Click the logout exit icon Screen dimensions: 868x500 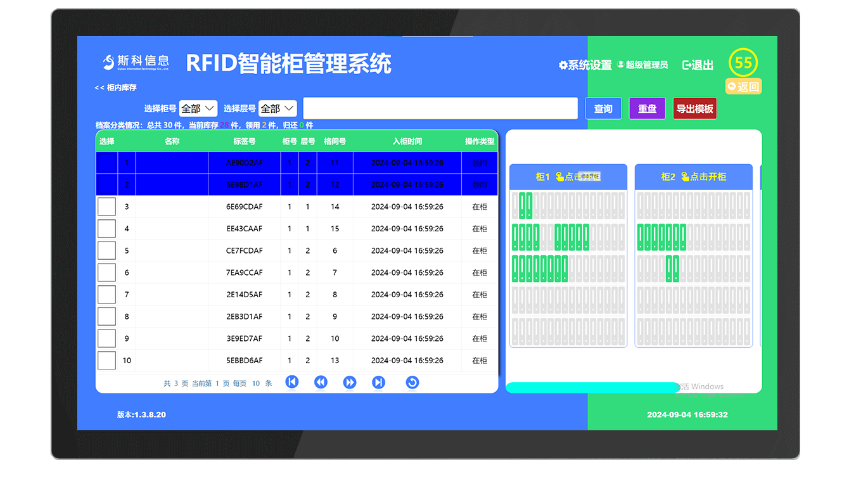686,65
